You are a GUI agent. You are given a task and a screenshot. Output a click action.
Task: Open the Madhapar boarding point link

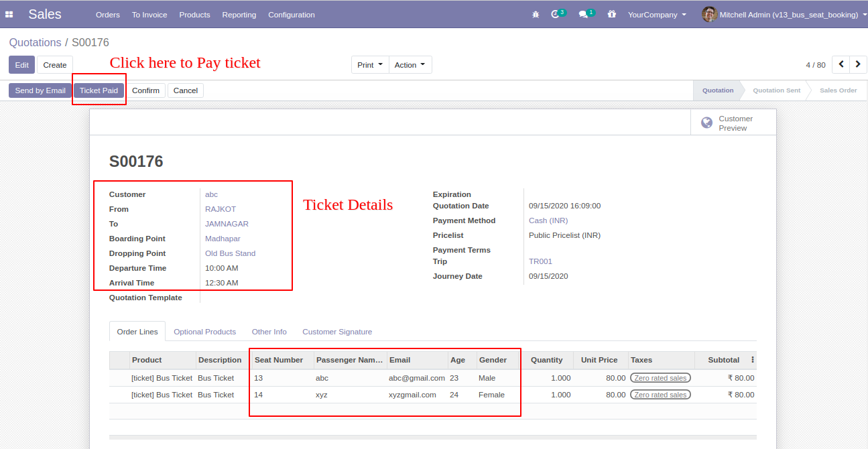223,239
